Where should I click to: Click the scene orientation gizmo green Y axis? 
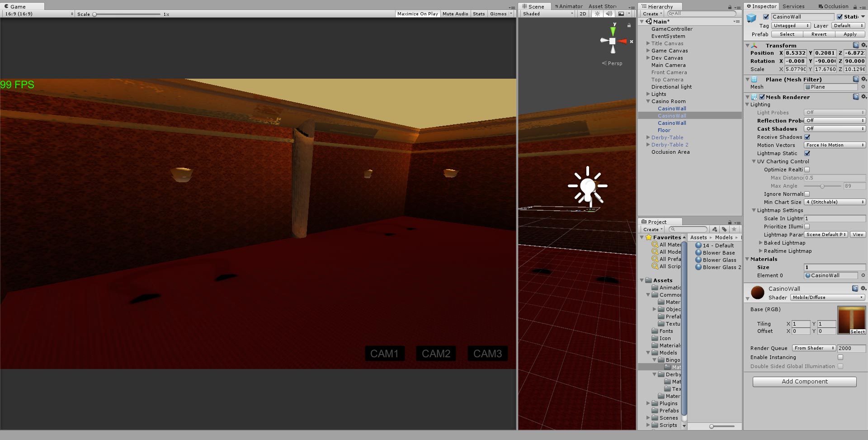point(613,31)
